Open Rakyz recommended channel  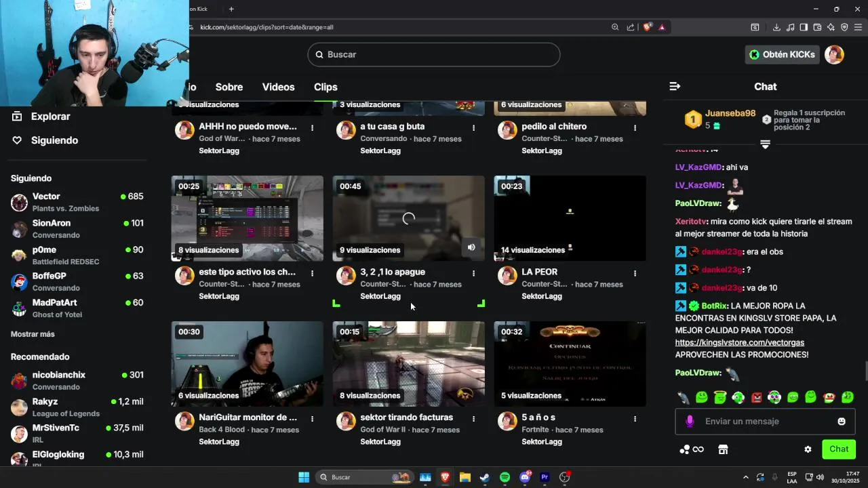point(77,407)
